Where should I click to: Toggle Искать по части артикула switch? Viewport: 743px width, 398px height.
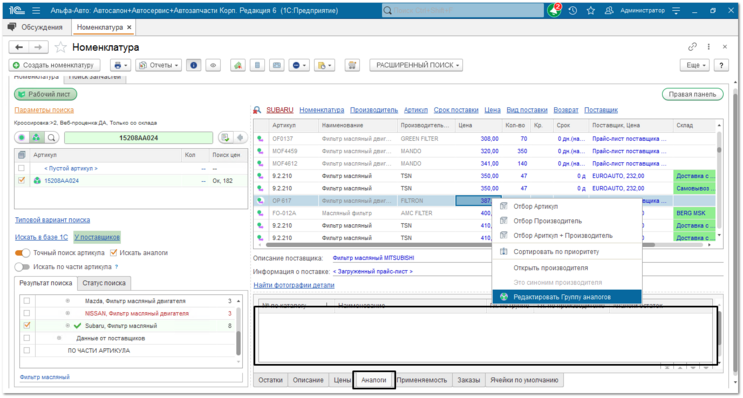click(x=22, y=267)
